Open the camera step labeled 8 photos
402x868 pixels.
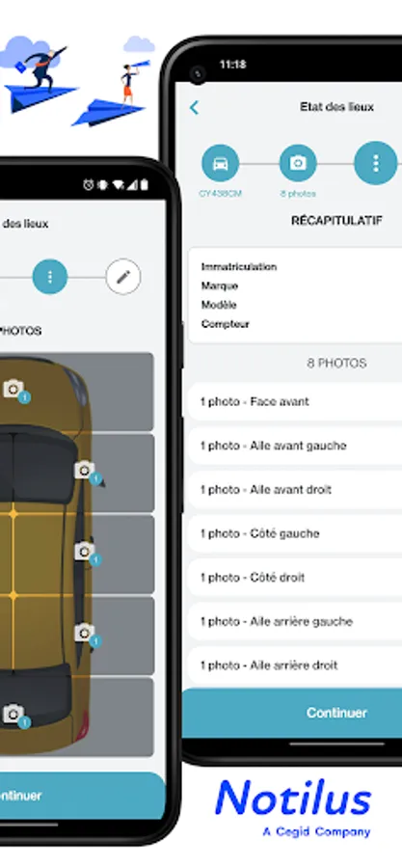click(298, 164)
